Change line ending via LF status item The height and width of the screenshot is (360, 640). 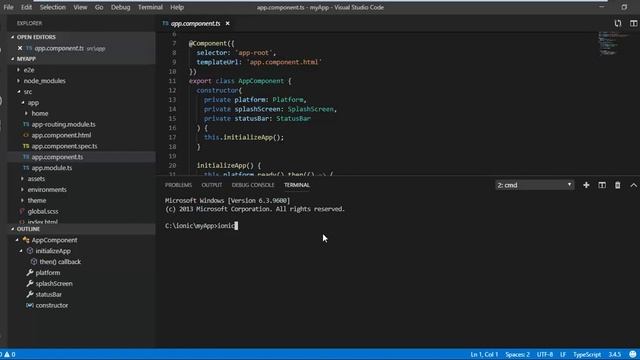point(563,354)
